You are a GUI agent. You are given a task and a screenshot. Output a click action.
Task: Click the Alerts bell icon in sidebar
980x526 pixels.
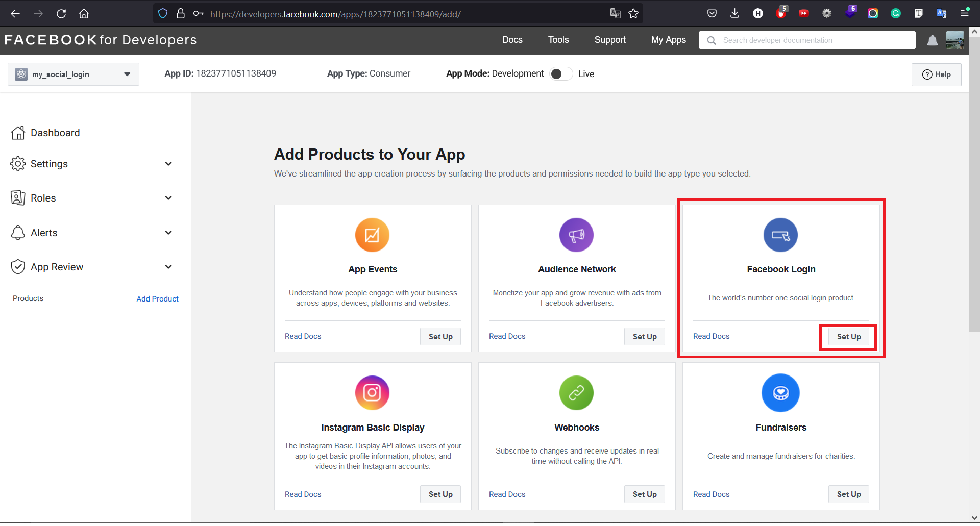pyautogui.click(x=18, y=233)
